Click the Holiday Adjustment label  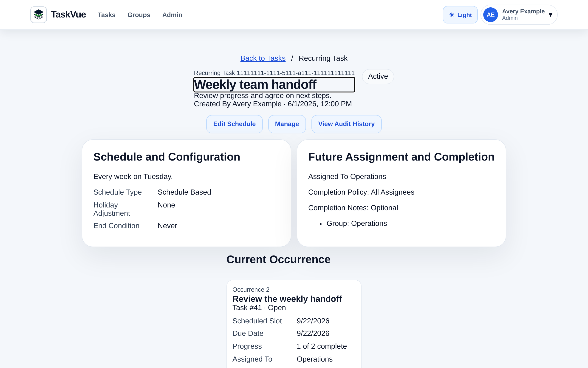(x=112, y=209)
